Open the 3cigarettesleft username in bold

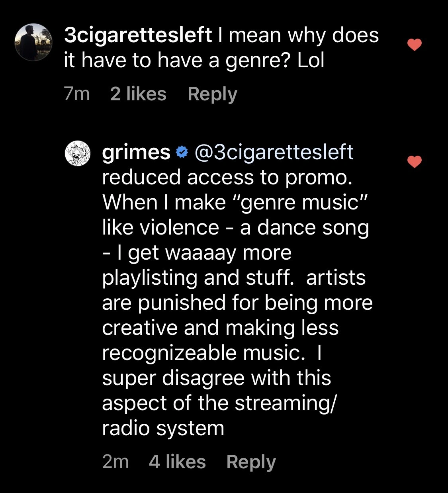point(138,36)
